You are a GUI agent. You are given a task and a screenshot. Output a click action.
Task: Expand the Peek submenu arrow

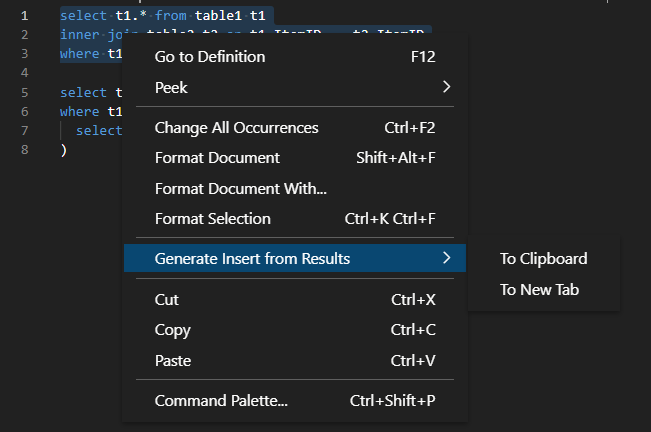point(446,87)
